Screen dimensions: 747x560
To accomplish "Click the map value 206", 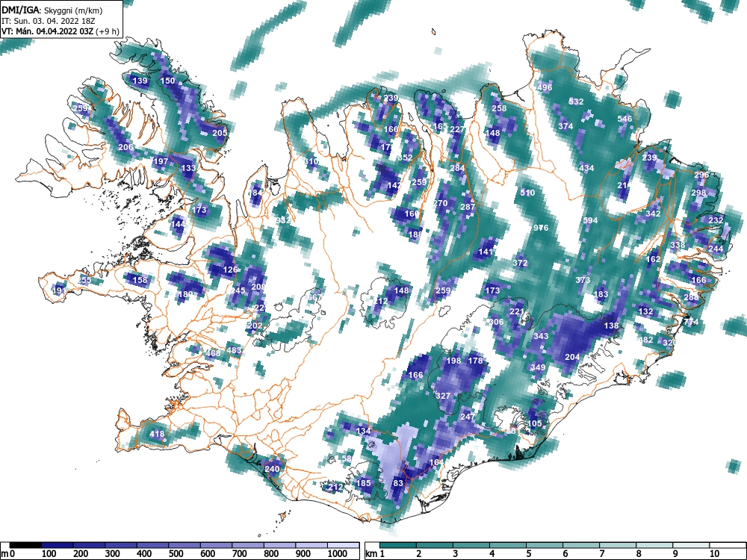I will pos(125,147).
